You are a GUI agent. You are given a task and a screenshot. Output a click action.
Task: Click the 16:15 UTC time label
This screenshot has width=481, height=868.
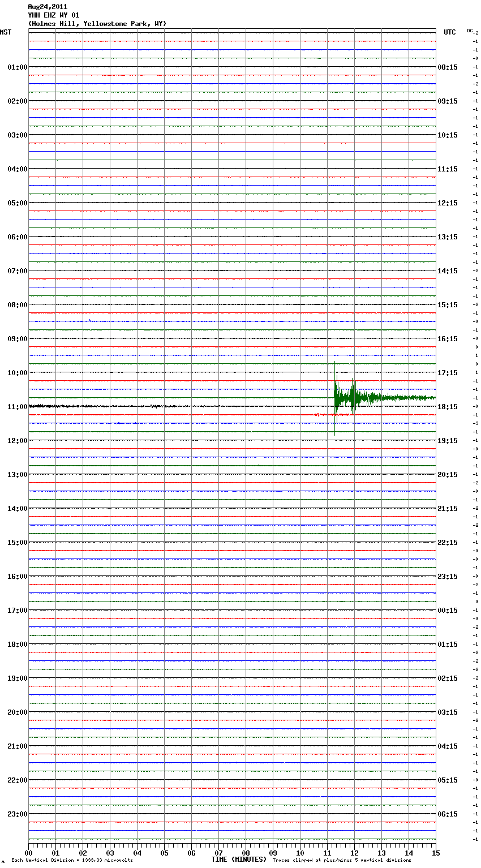coord(448,339)
